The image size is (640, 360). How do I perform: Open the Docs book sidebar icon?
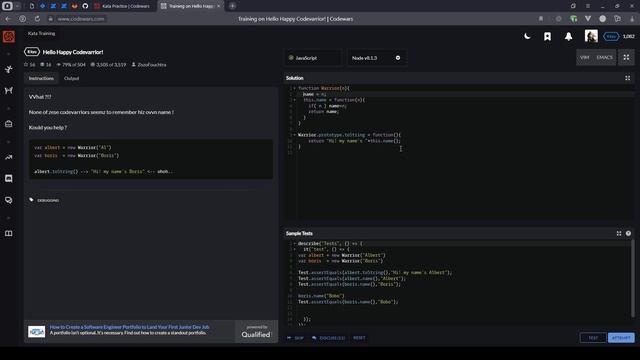point(9,233)
